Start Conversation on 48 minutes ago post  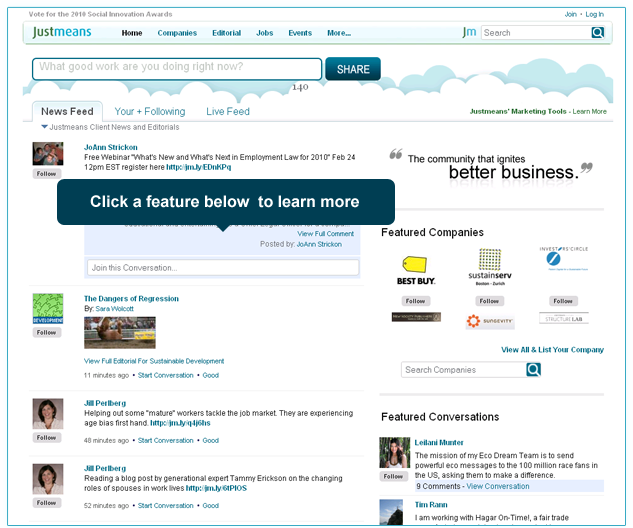point(166,440)
